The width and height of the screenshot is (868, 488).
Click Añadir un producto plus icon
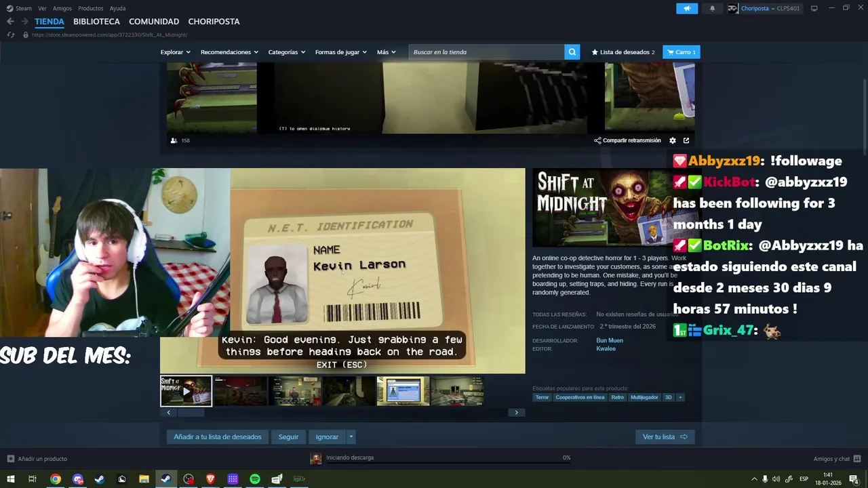coord(10,459)
